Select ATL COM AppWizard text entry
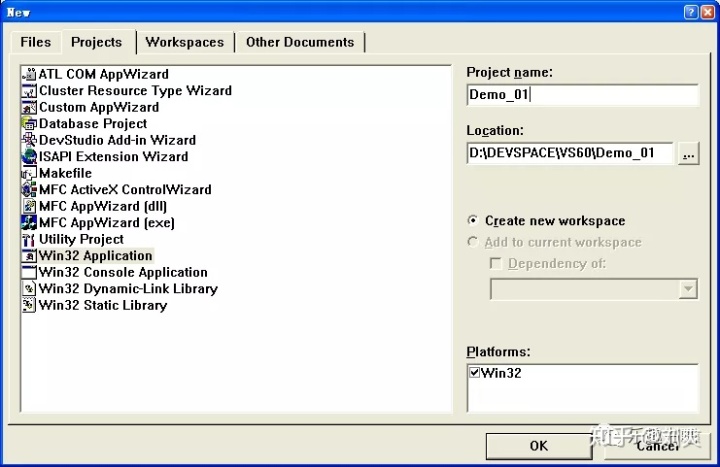This screenshot has width=720, height=467. (104, 74)
